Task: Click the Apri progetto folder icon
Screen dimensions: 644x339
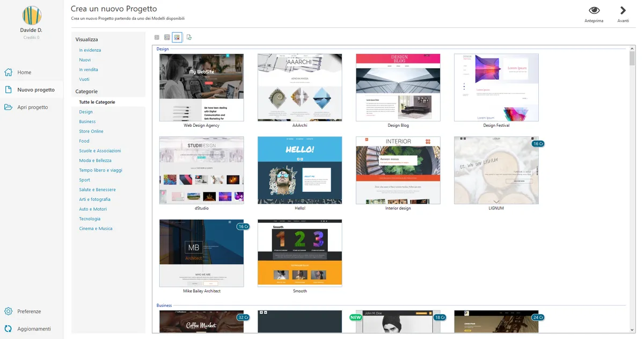Action: click(x=8, y=107)
